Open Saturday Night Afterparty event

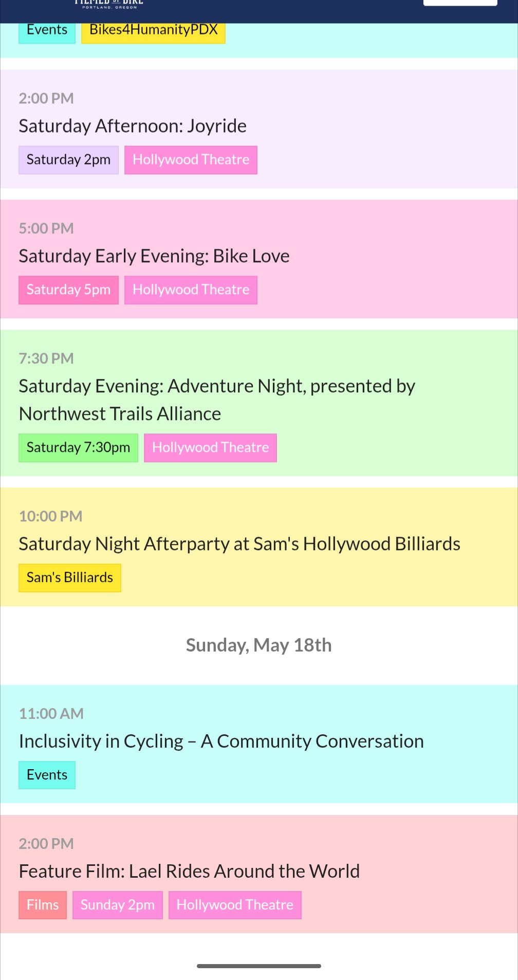[239, 544]
